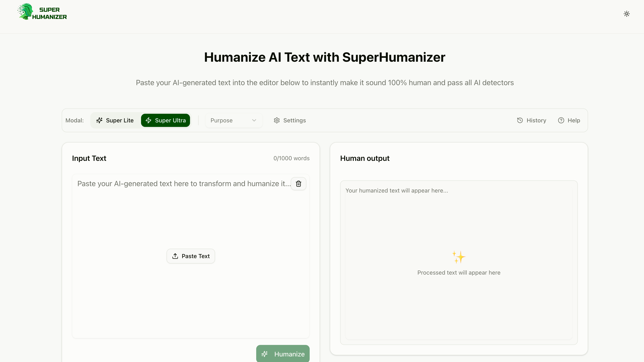The image size is (644, 362).
Task: Click the History clock icon
Action: (x=520, y=120)
